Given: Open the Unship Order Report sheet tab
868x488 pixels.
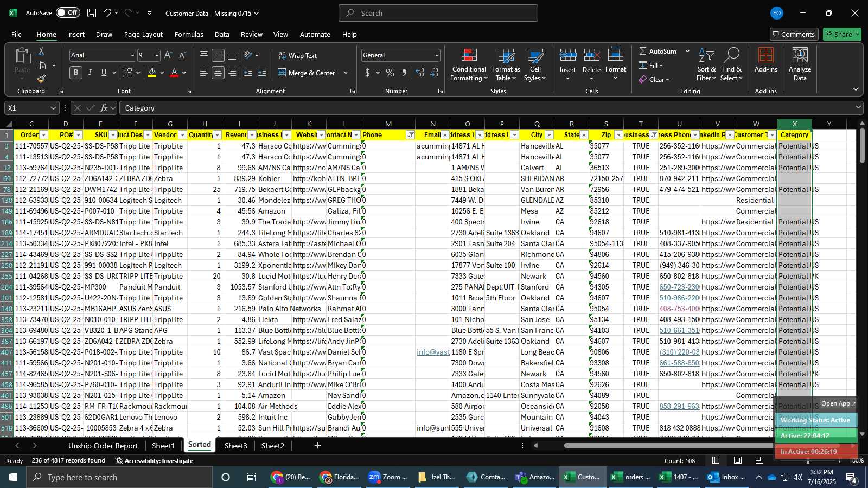Looking at the screenshot, I should click(x=103, y=446).
